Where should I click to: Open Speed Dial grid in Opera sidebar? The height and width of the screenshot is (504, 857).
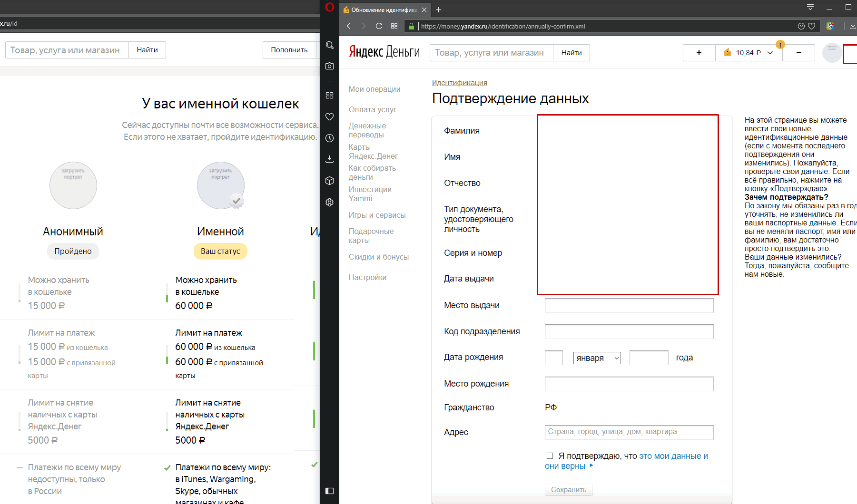(329, 95)
